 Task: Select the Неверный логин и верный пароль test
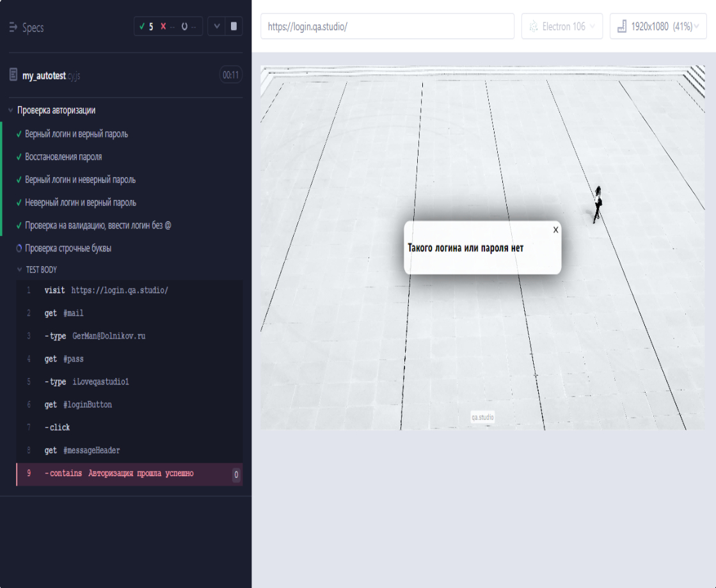pyautogui.click(x=80, y=203)
